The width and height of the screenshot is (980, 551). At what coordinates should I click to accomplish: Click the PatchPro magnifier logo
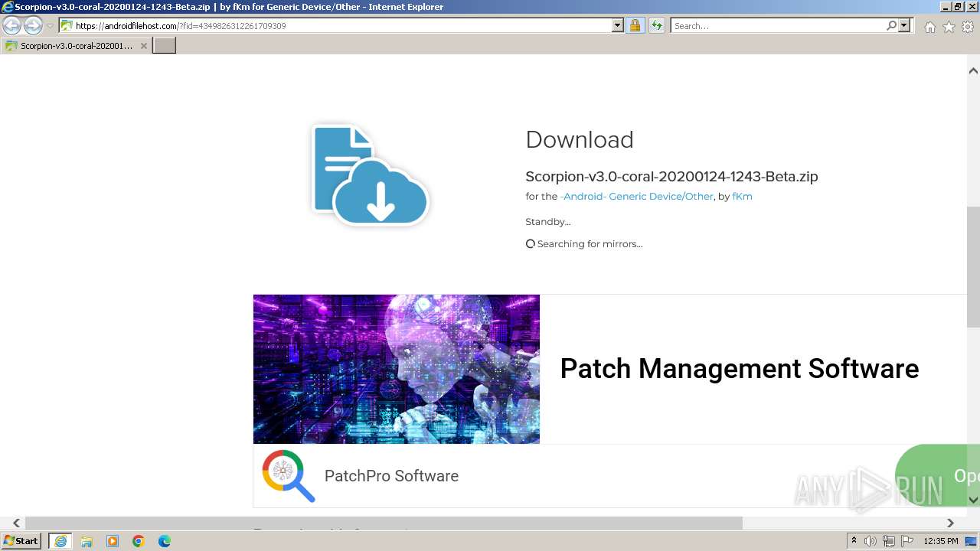pyautogui.click(x=288, y=476)
